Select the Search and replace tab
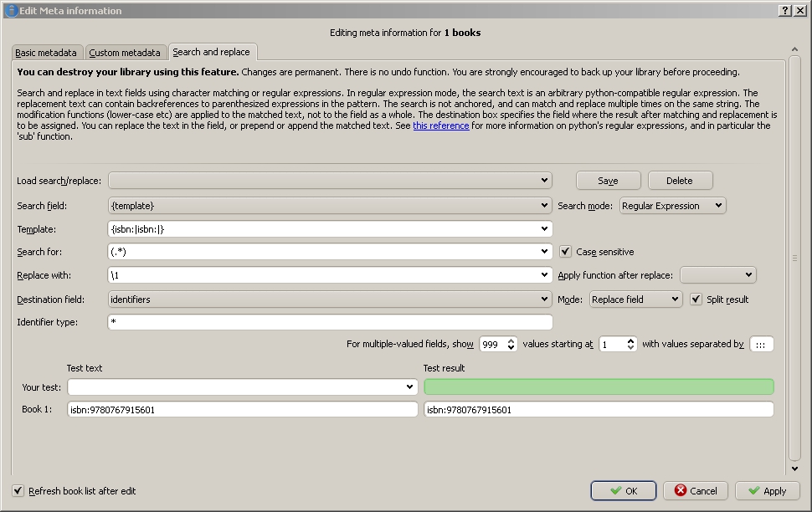 (212, 52)
